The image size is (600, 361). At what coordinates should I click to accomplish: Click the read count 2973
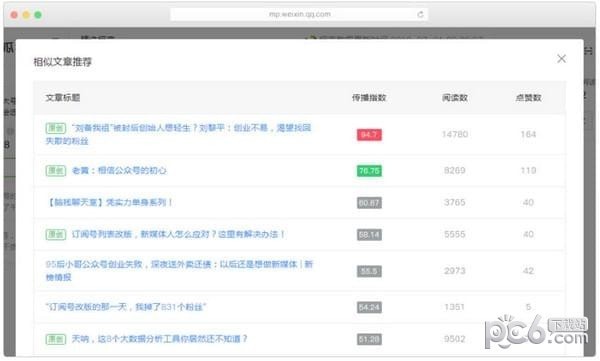455,271
